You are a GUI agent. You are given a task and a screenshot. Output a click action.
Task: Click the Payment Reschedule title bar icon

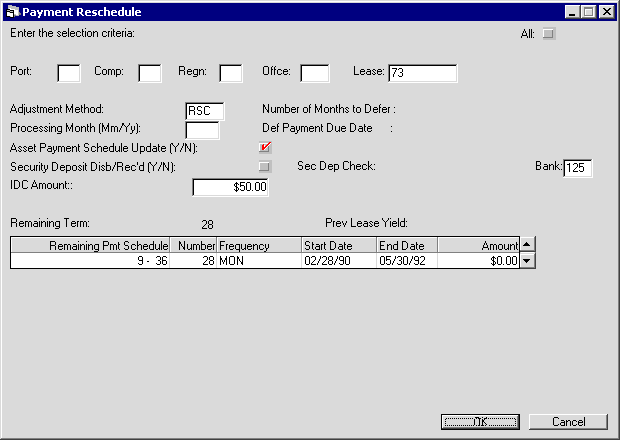(x=13, y=12)
